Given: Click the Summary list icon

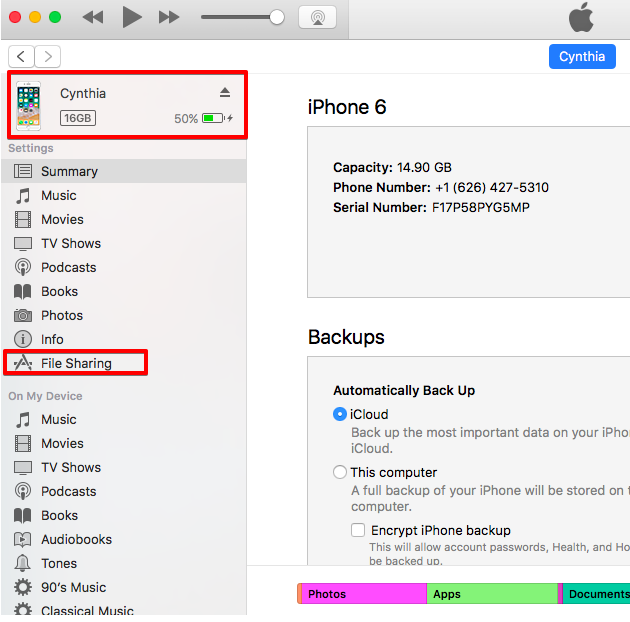Looking at the screenshot, I should coord(23,171).
